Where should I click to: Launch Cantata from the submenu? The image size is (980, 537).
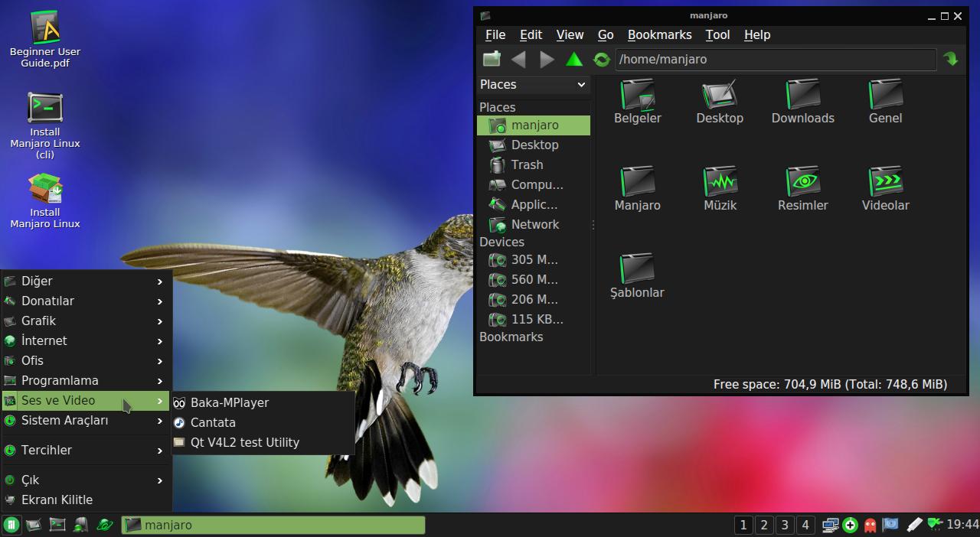pos(263,422)
